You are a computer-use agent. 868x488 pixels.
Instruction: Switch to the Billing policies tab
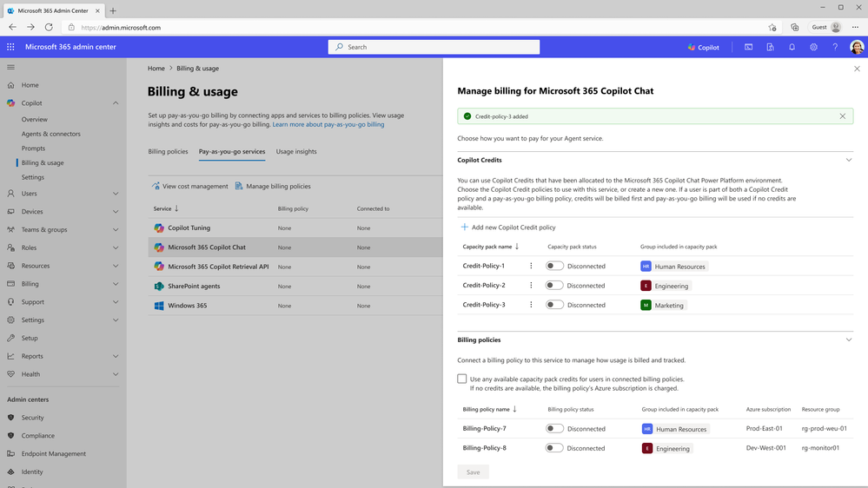point(168,152)
